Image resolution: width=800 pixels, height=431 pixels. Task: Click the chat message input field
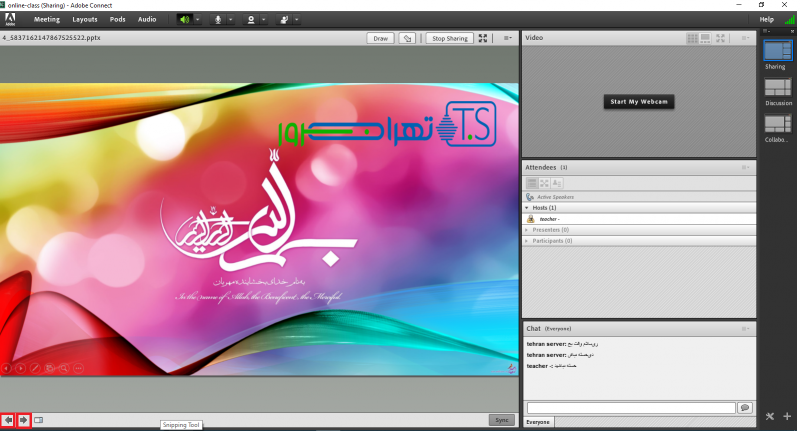630,408
